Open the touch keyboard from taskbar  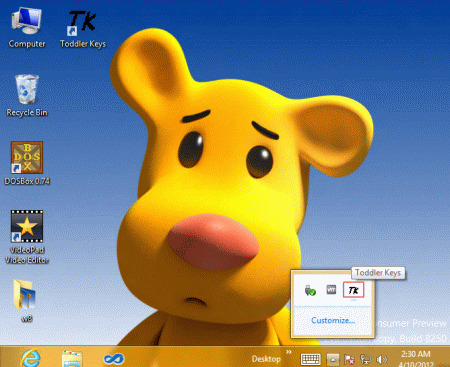310,359
